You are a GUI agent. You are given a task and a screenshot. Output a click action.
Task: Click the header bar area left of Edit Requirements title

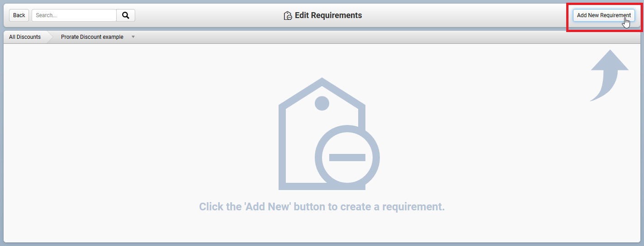tap(208, 15)
